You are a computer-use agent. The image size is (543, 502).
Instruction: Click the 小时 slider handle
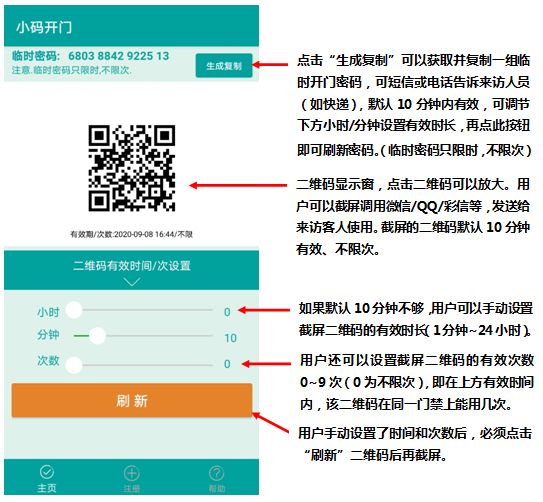[74, 310]
